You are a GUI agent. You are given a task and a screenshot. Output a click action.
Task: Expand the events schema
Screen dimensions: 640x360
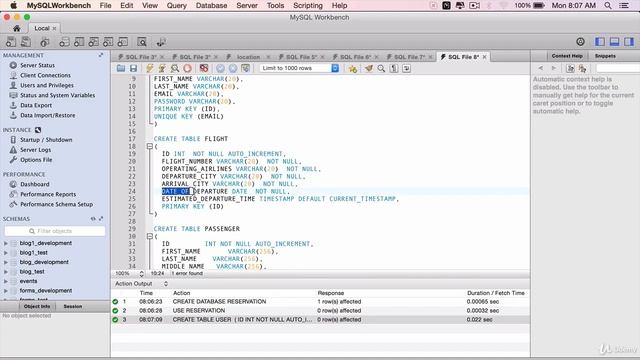point(6,281)
